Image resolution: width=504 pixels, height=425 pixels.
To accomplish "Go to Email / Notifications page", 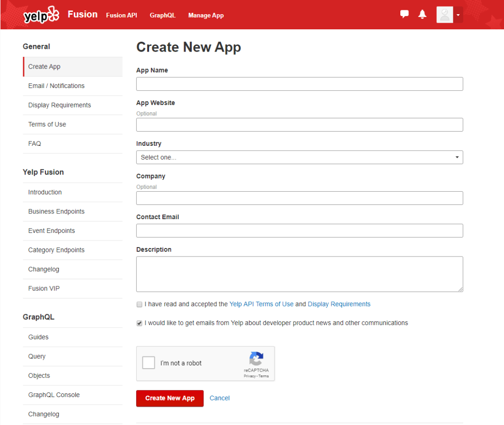I will pyautogui.click(x=73, y=86).
